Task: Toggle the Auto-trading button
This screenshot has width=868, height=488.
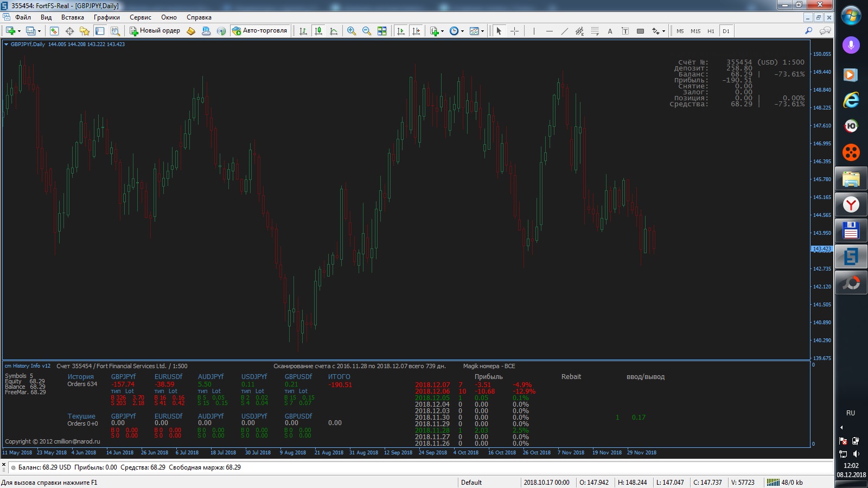Action: pyautogui.click(x=259, y=31)
